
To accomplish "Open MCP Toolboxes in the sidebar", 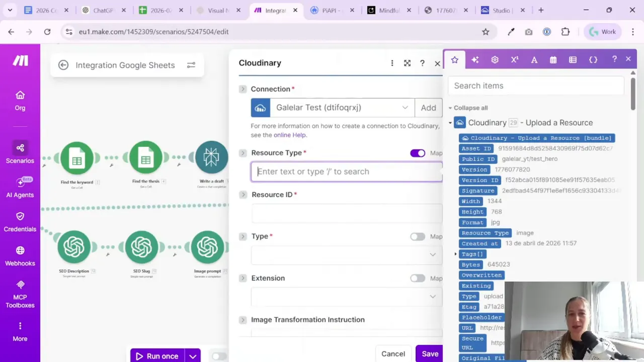I will 20,295.
